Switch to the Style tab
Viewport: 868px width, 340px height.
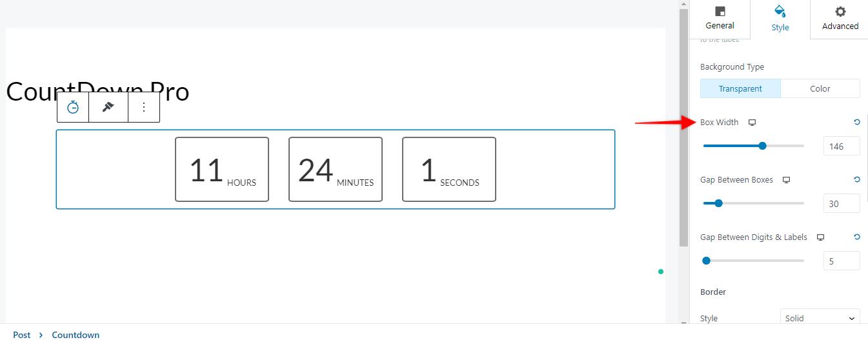point(780,19)
